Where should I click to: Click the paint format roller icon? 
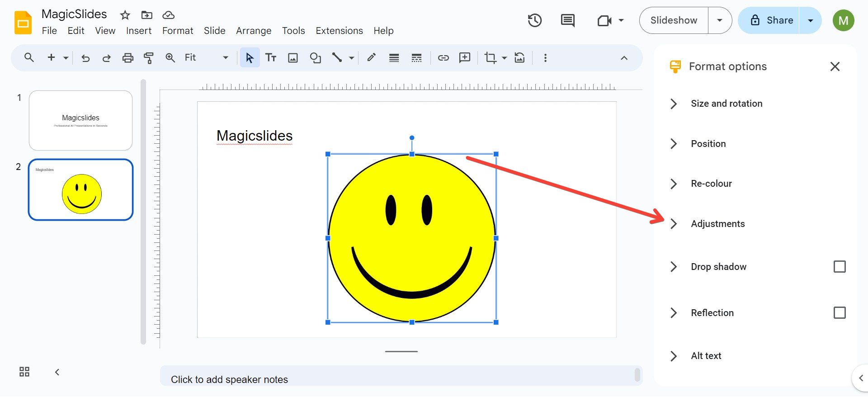(x=148, y=58)
